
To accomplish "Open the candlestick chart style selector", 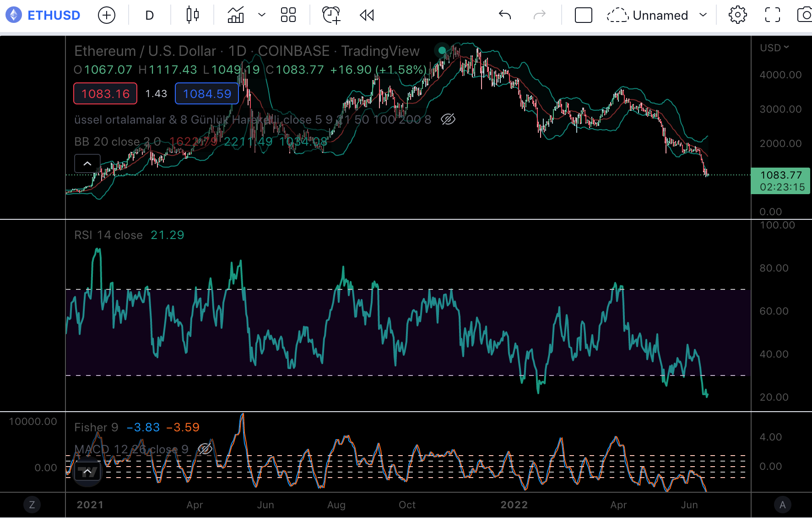I will tap(193, 15).
